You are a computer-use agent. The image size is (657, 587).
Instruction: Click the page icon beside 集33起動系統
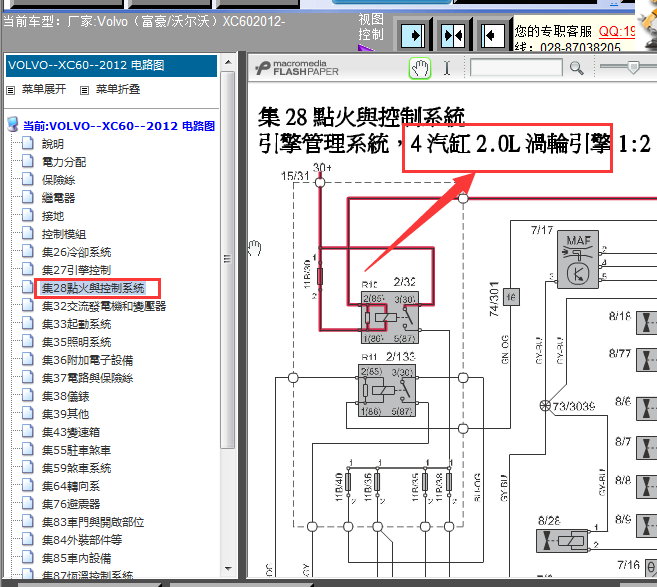click(x=28, y=323)
